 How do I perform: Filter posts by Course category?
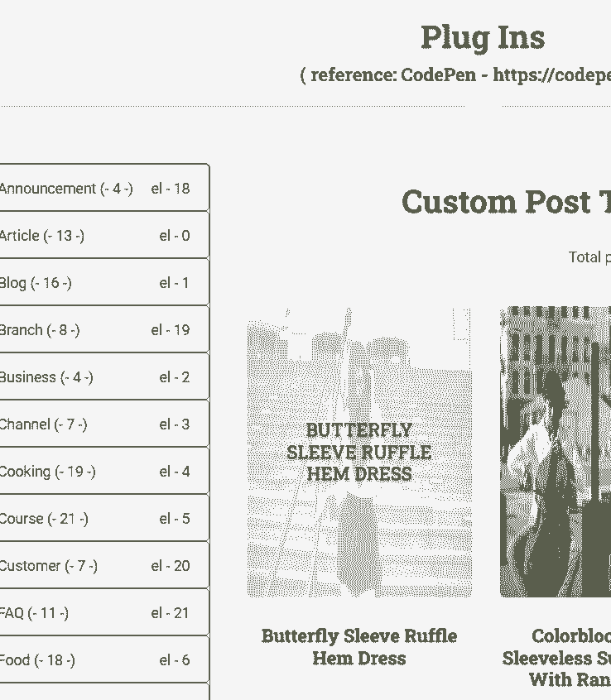[95, 519]
